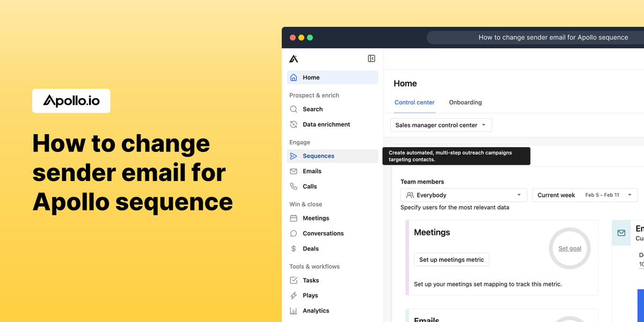
Task: Click the Conversations sidebar item
Action: [294, 233]
